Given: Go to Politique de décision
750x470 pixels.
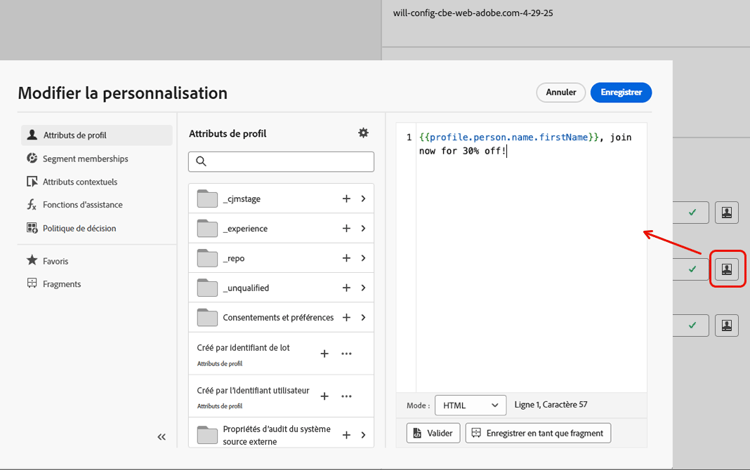Looking at the screenshot, I should tap(79, 228).
